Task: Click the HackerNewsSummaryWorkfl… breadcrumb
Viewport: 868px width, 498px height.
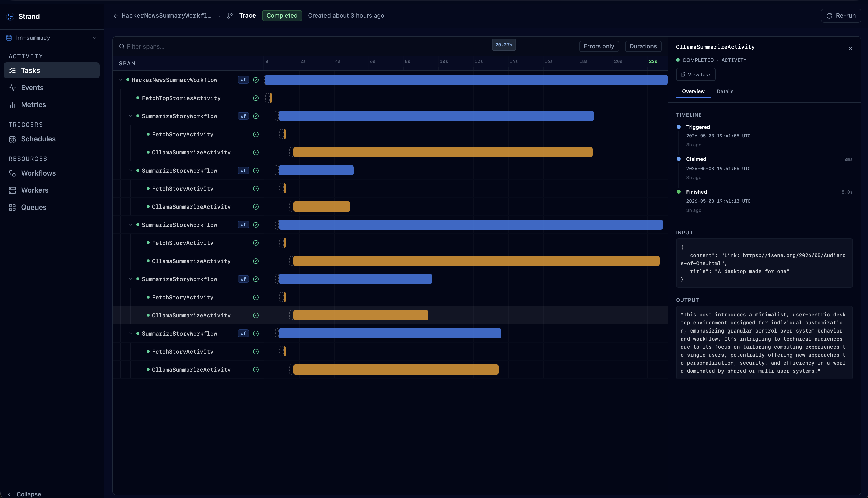Action: [x=166, y=15]
